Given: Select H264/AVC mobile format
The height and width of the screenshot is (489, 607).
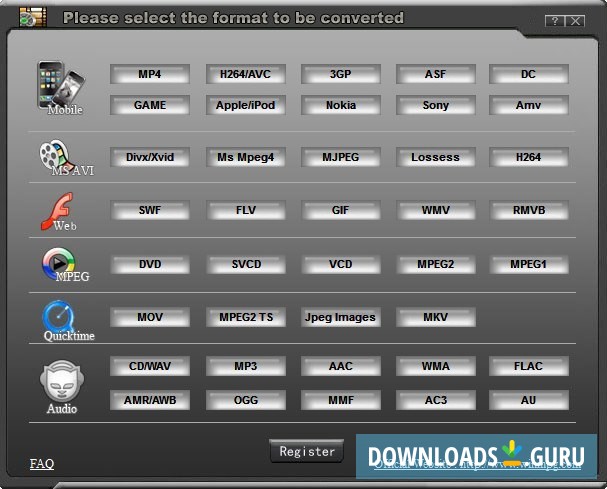Looking at the screenshot, I should [245, 74].
